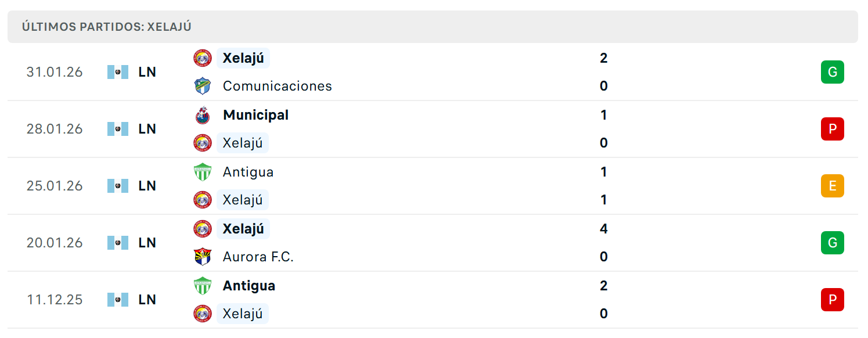Open the match dated 25.01.26
This screenshot has height=338, width=868.
(x=433, y=186)
